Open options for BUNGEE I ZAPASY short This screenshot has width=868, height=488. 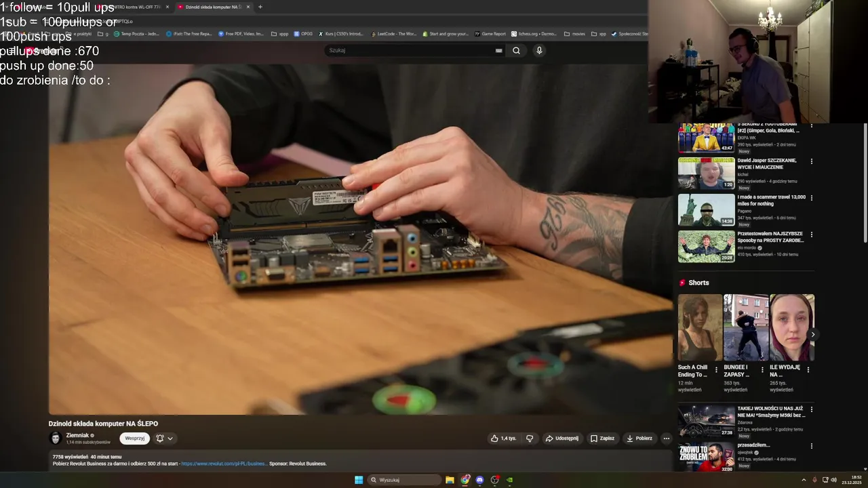[762, 370]
